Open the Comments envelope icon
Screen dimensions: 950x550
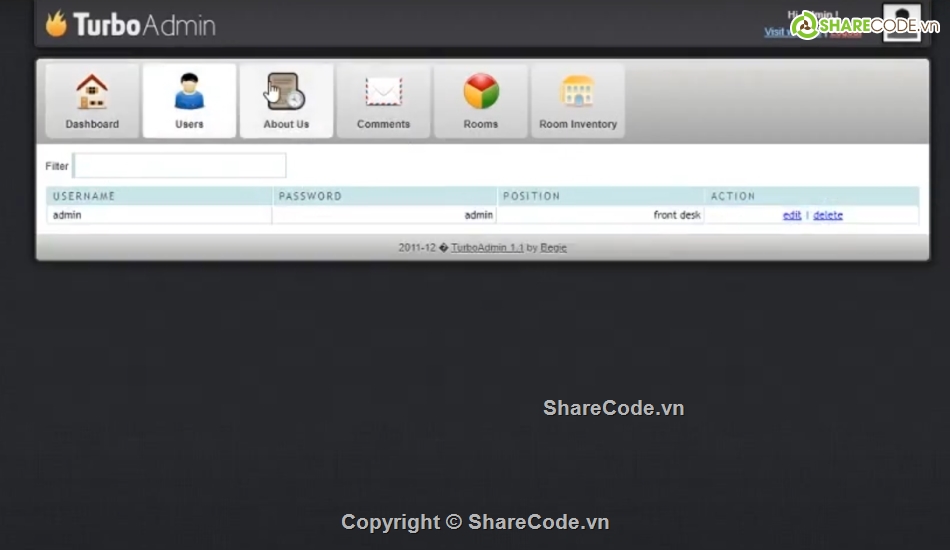tap(384, 92)
